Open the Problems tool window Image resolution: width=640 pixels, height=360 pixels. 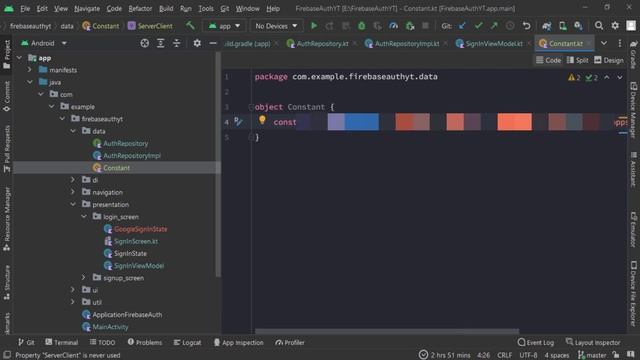(x=145, y=342)
